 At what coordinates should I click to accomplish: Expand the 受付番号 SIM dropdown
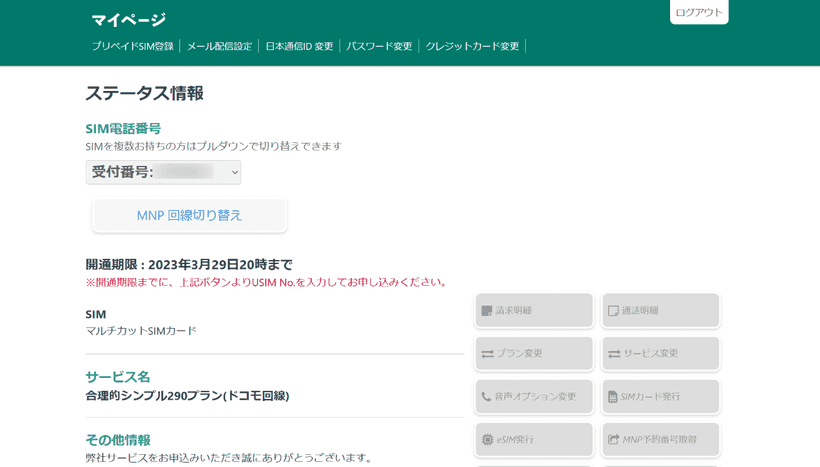(163, 172)
